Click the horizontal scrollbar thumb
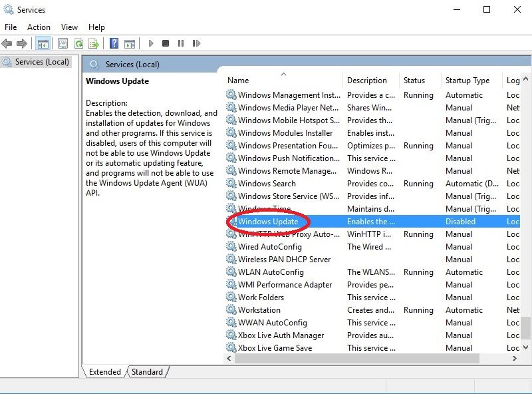Viewport: 532px width, 394px height. click(357, 358)
